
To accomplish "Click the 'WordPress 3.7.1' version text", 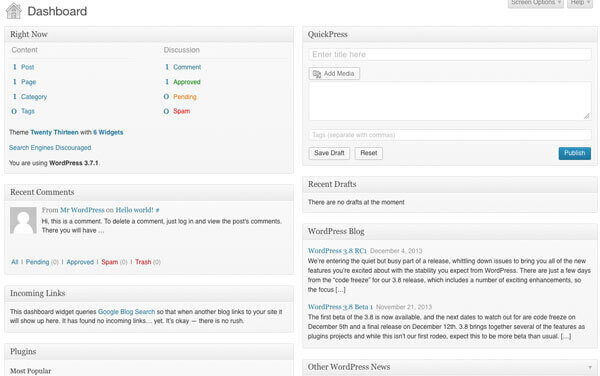I will (74, 163).
